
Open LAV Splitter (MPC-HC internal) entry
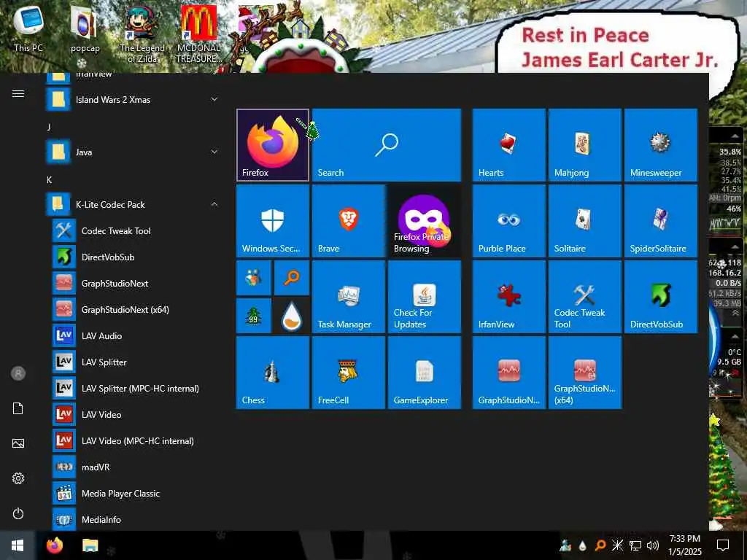tap(135, 389)
